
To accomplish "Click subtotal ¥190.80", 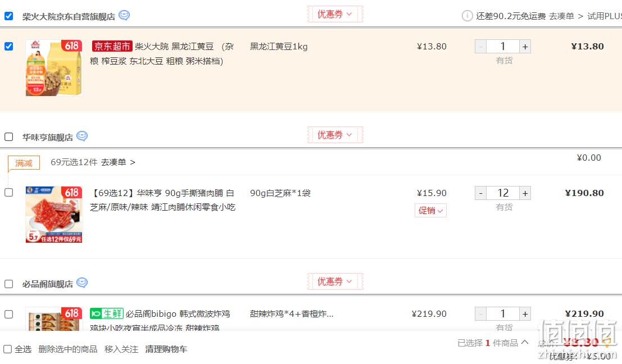I will point(584,193).
